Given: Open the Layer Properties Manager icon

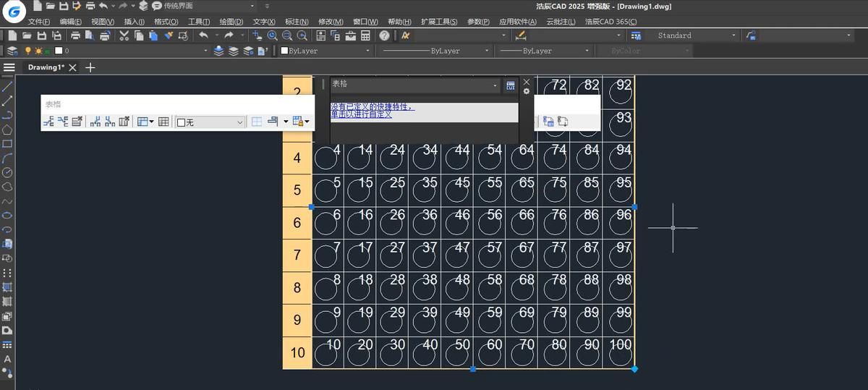Looking at the screenshot, I should (x=12, y=51).
